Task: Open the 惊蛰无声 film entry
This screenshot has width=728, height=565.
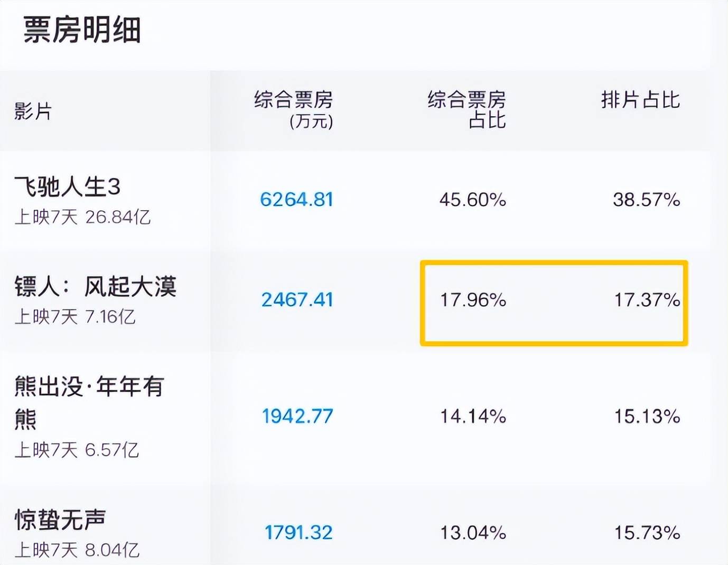Action: [60, 520]
